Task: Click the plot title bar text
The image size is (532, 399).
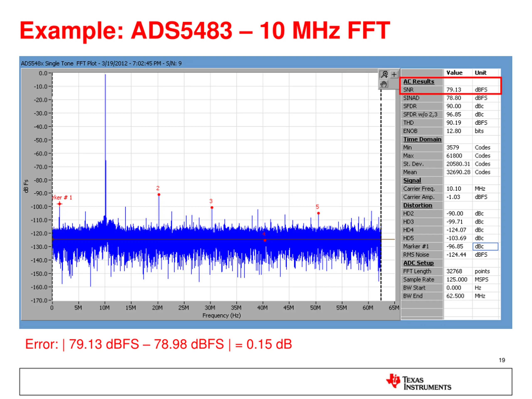Action: (x=101, y=64)
